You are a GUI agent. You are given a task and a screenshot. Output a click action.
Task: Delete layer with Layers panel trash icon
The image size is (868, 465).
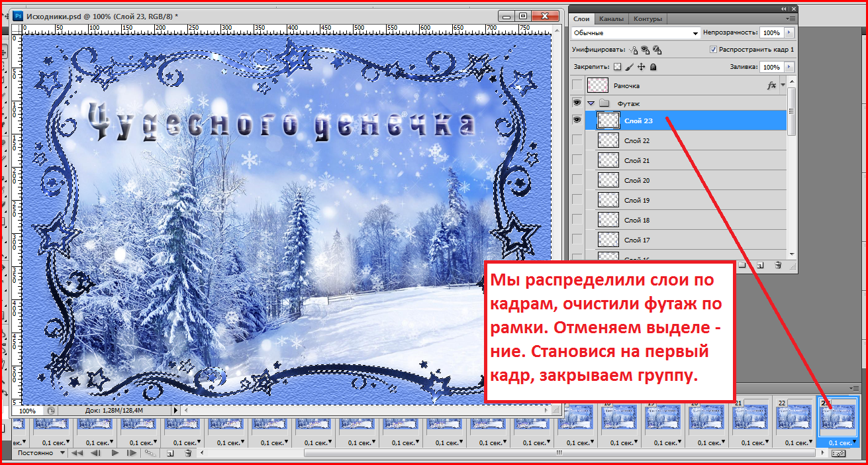tap(778, 265)
